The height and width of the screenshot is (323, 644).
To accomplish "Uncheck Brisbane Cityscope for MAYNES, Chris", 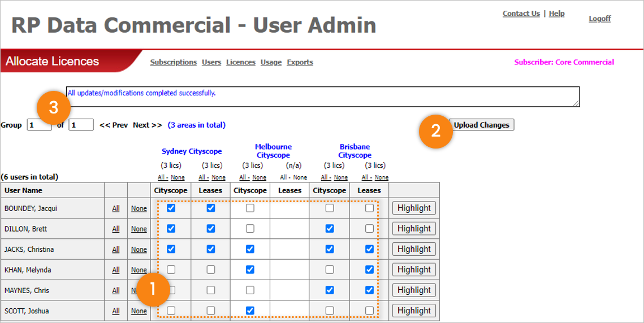I will tap(330, 290).
